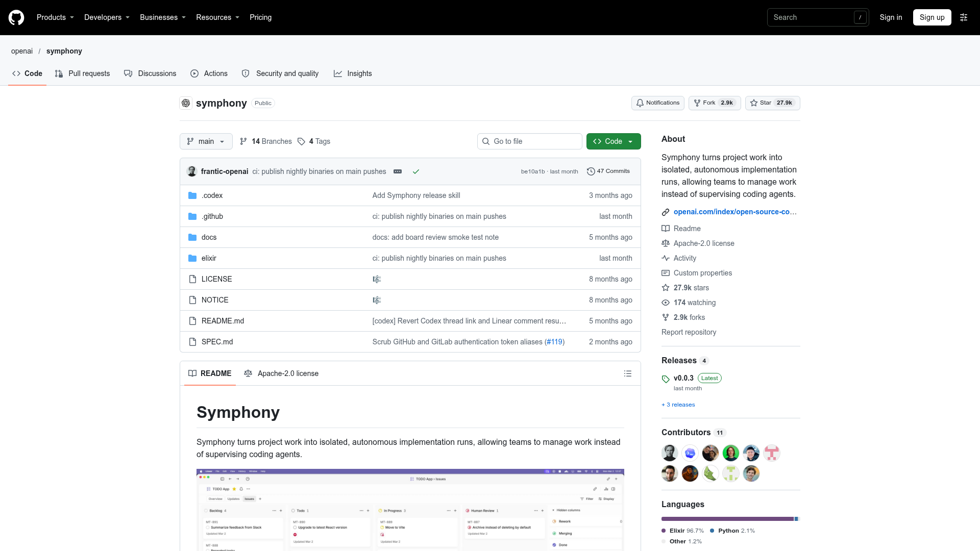Click the be10a1b commit hash
The width and height of the screenshot is (980, 551).
point(533,171)
